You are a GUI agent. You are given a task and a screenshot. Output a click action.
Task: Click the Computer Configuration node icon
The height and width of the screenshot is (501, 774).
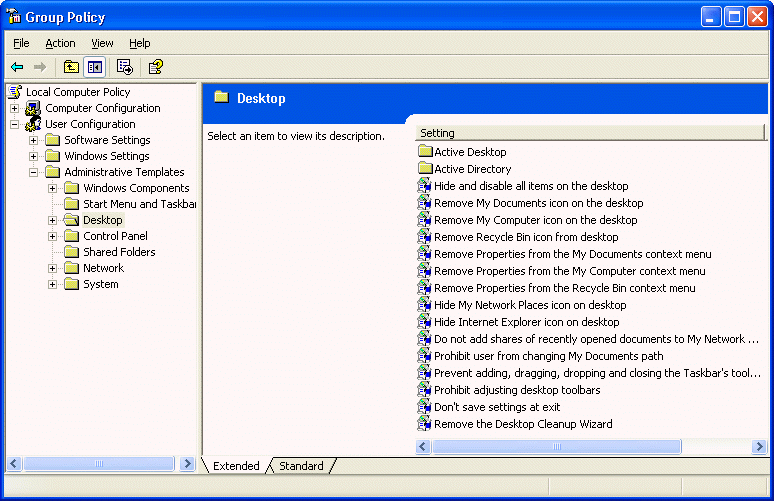click(33, 108)
